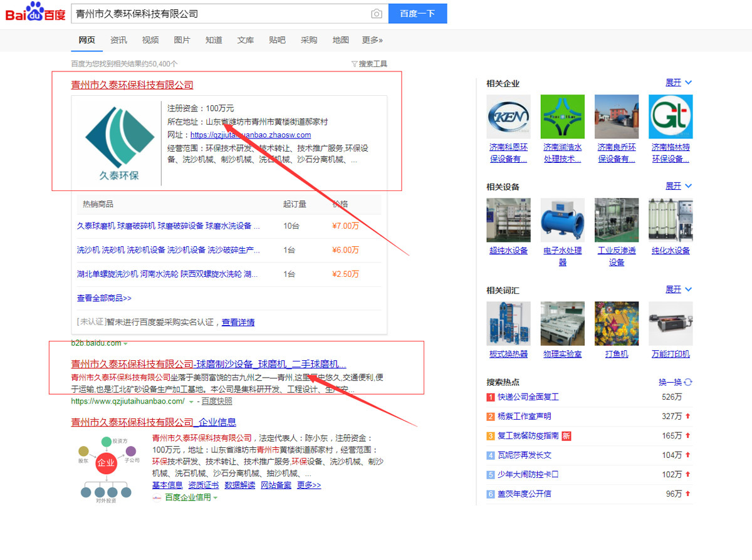Image resolution: width=752 pixels, height=560 pixels.
Task: Open the 洗沙机 洗砂机 product link
Action: pyautogui.click(x=168, y=250)
